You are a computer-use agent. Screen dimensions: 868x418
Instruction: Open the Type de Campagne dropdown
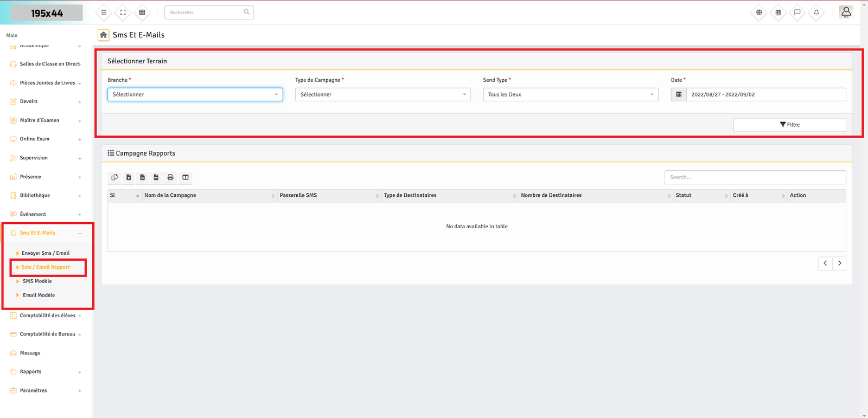[382, 94]
